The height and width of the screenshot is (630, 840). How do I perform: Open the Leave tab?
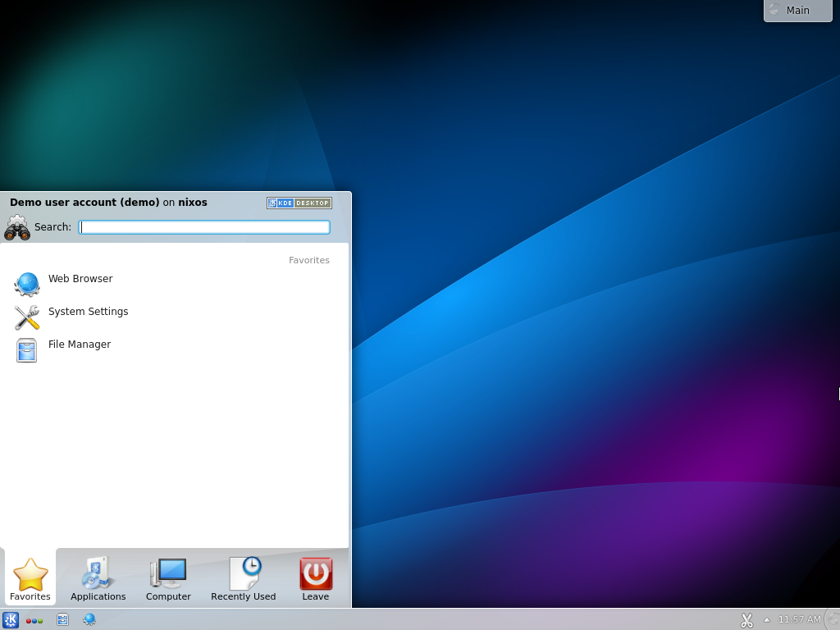316,578
